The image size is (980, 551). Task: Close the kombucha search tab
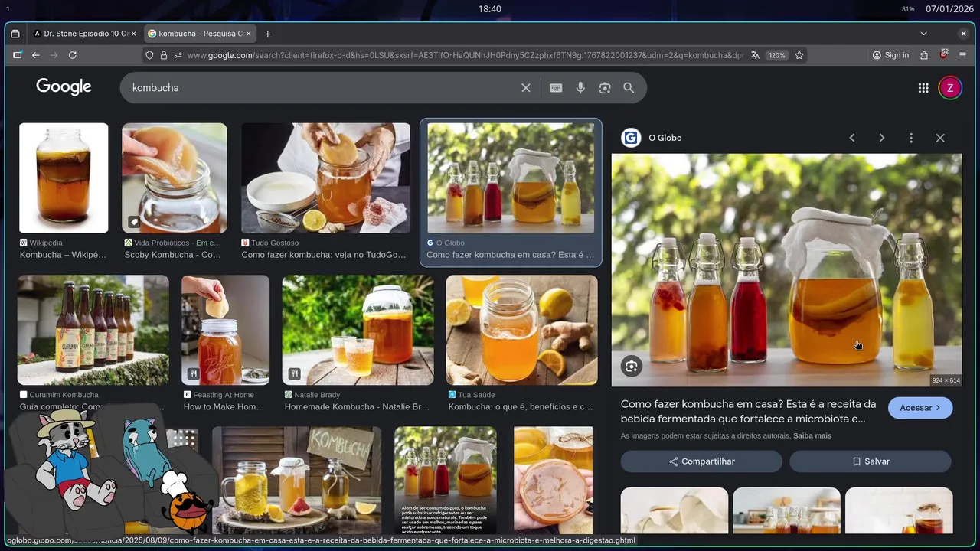tap(248, 34)
